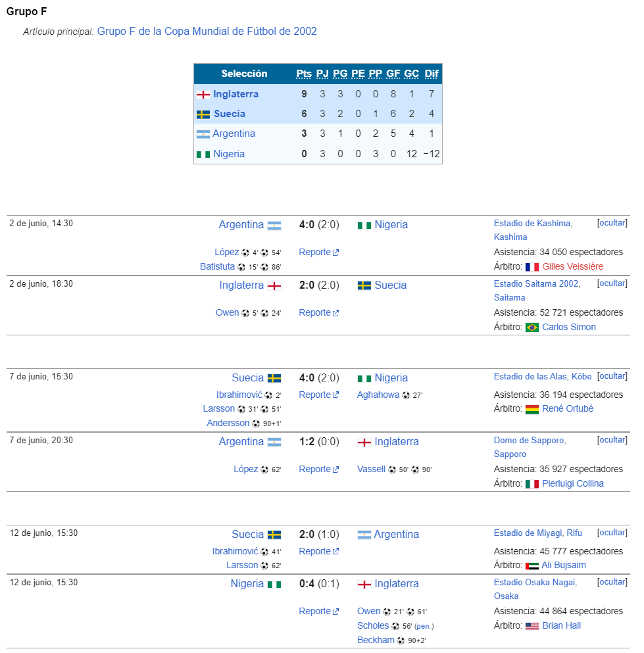The width and height of the screenshot is (644, 653).
Task: Click the Bolivia flag beside René Ortubé
Action: point(532,409)
